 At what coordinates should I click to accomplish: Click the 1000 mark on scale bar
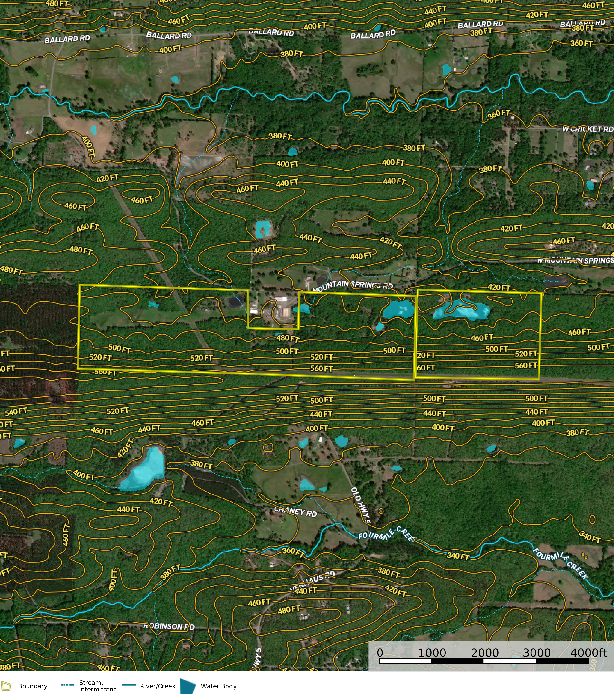click(432, 653)
